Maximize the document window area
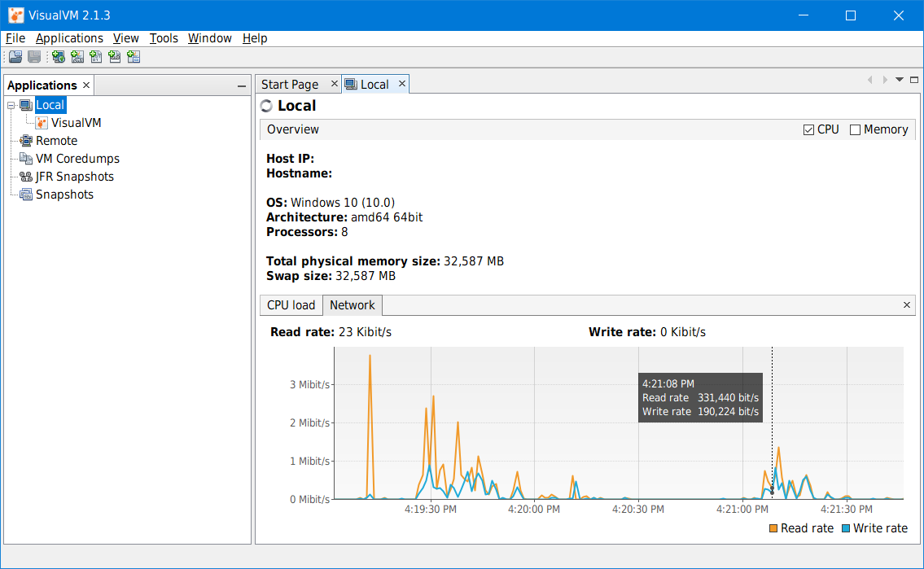This screenshot has height=569, width=924. coord(914,80)
